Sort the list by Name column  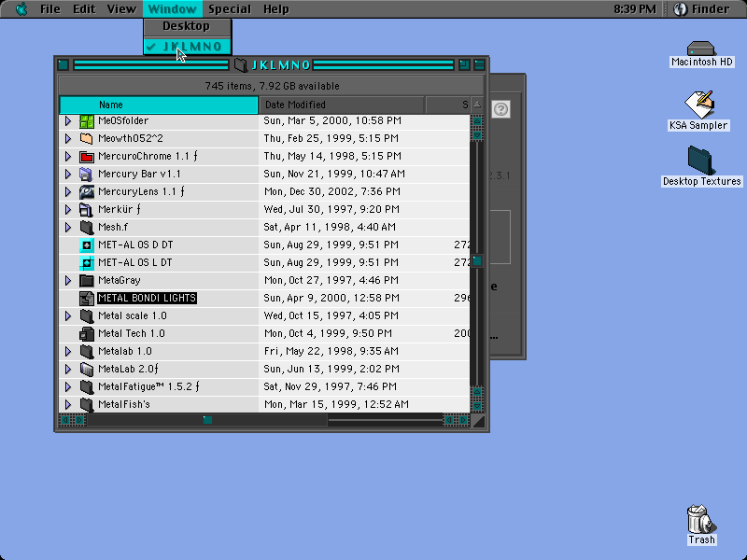click(x=159, y=105)
